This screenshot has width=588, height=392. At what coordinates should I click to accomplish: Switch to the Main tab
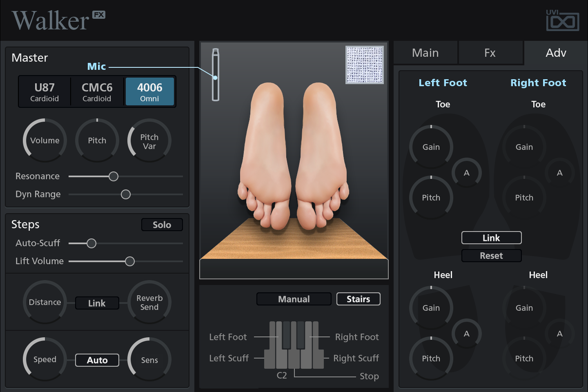(425, 53)
